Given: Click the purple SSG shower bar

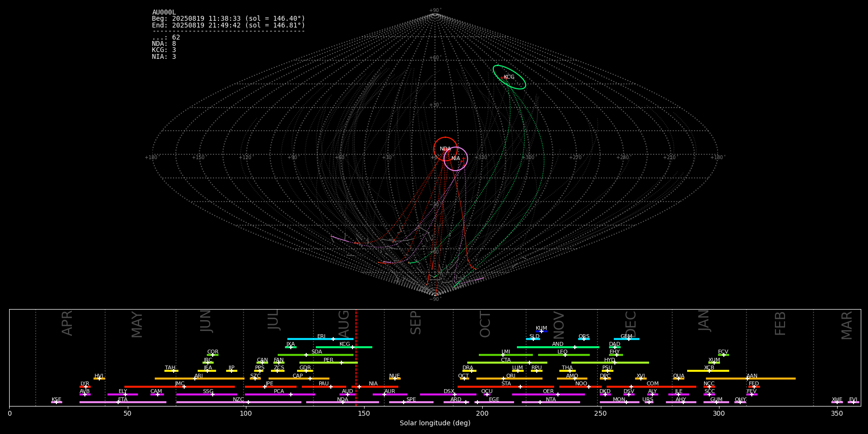Looking at the screenshot, I should coord(207,394).
